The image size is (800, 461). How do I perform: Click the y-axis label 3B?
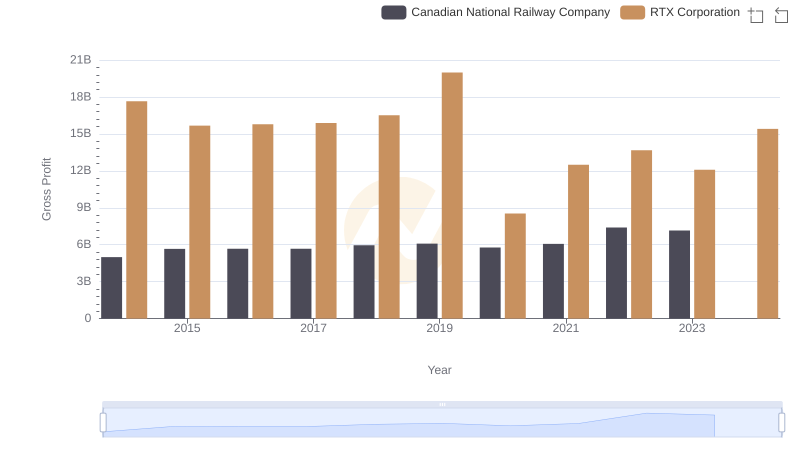click(84, 281)
